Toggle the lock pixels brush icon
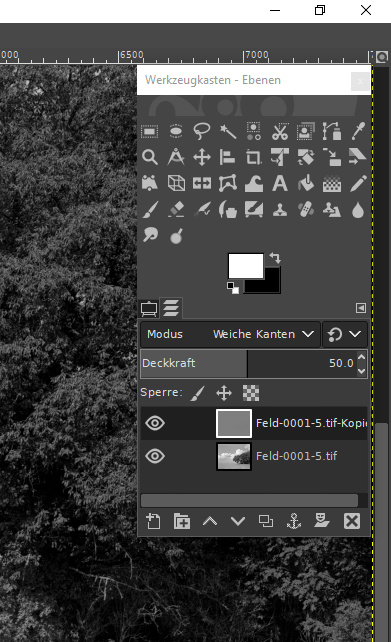391x642 pixels. point(197,393)
